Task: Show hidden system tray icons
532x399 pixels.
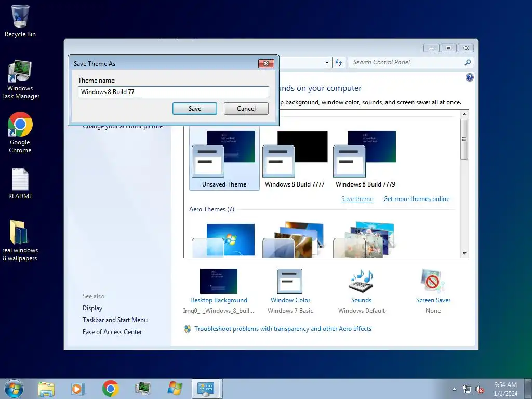Action: pyautogui.click(x=454, y=389)
